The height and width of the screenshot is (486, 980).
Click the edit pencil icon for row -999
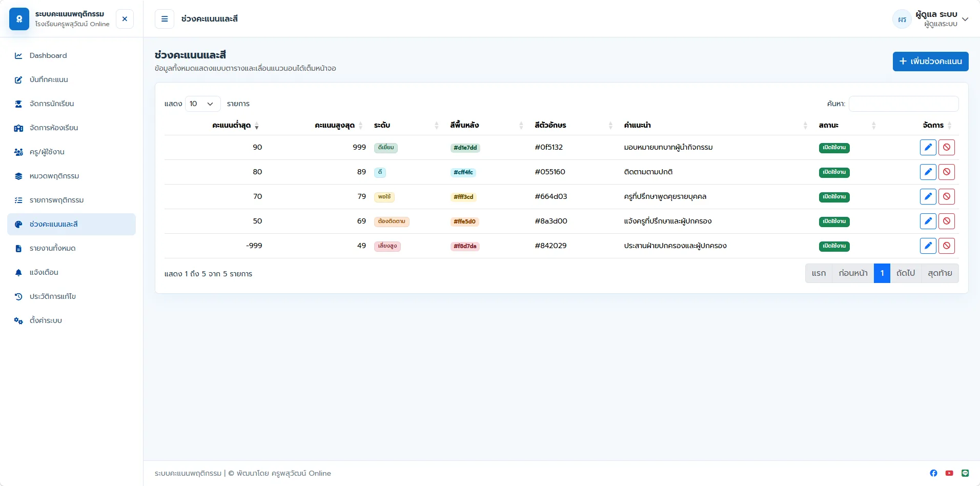[x=928, y=246]
